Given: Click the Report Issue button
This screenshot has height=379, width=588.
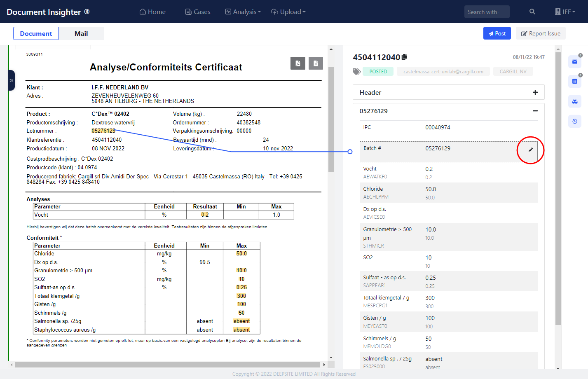Looking at the screenshot, I should pyautogui.click(x=541, y=33).
